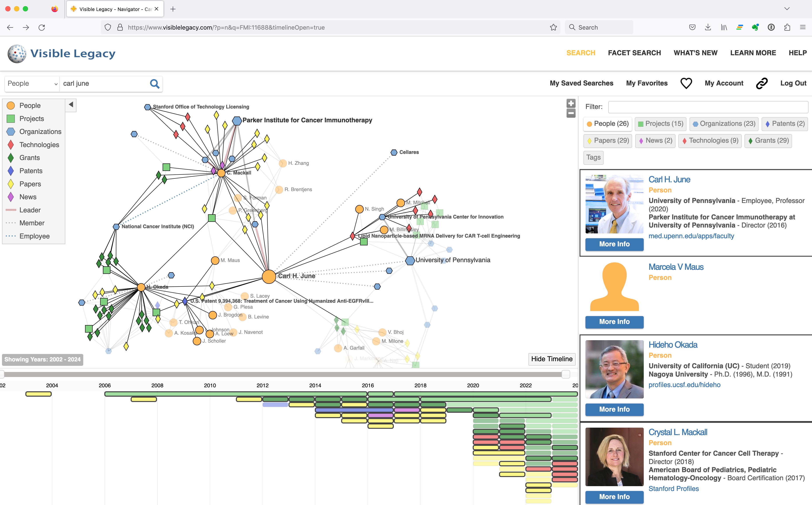Toggle Technologies (9) filter chip
Image resolution: width=812 pixels, height=505 pixels.
point(709,141)
